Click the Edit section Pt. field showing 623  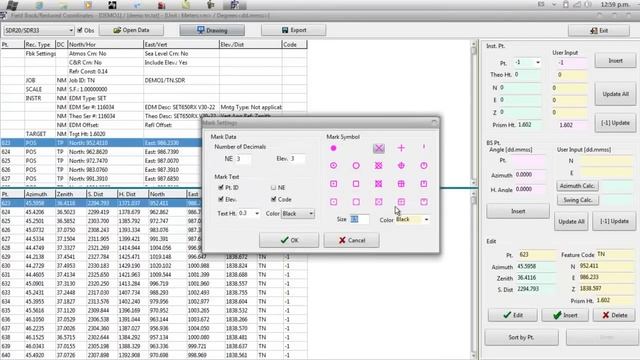point(536,255)
